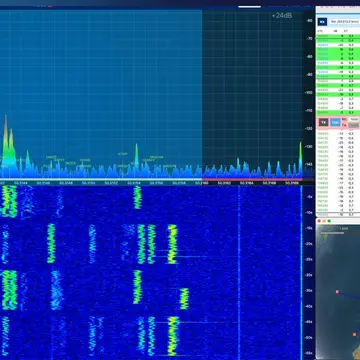Click the 50.3164 frequency axis label

coord(246,183)
